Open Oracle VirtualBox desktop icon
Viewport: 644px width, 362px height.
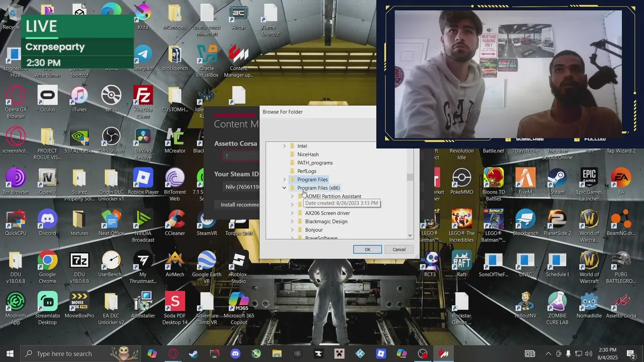coord(207,61)
